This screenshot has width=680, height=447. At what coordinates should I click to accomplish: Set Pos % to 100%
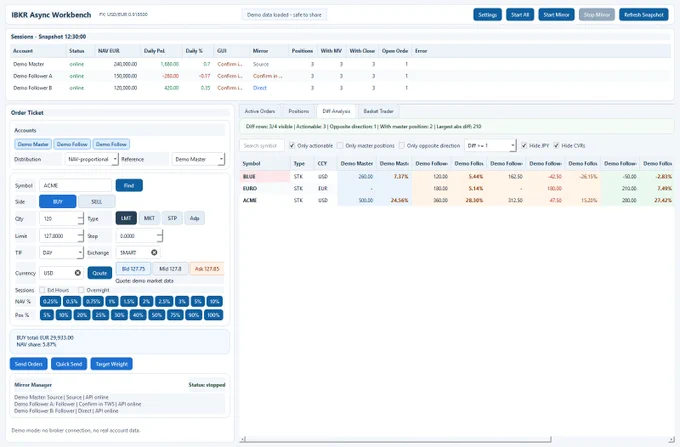point(213,315)
